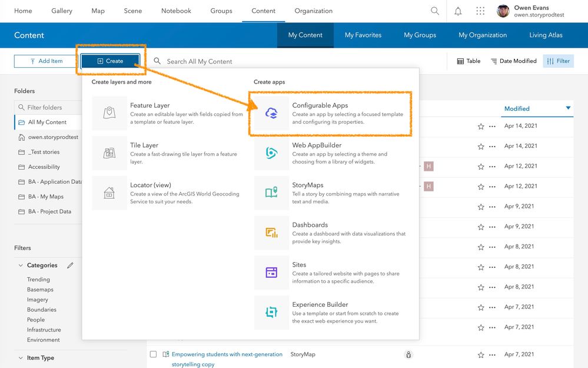This screenshot has height=368, width=588.
Task: Favorite the first Apr 14, 2021 item star
Action: [x=481, y=127]
